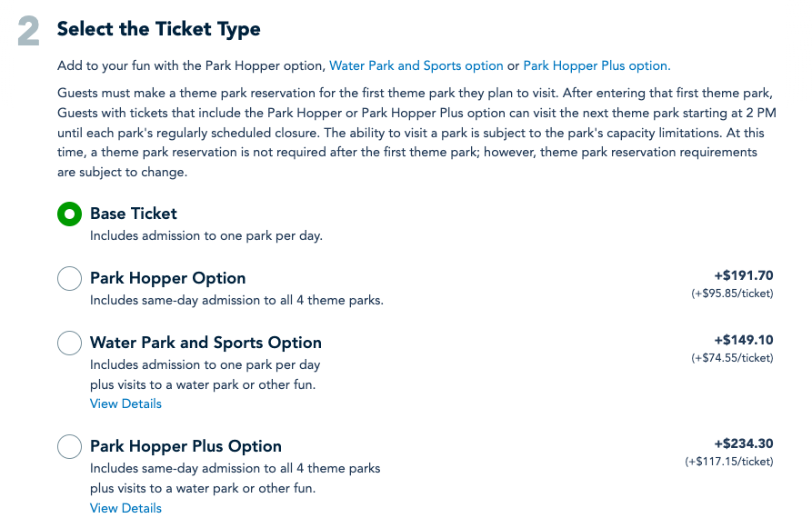The height and width of the screenshot is (528, 812).
Task: Click the +$191.70 price
Action: (x=743, y=275)
